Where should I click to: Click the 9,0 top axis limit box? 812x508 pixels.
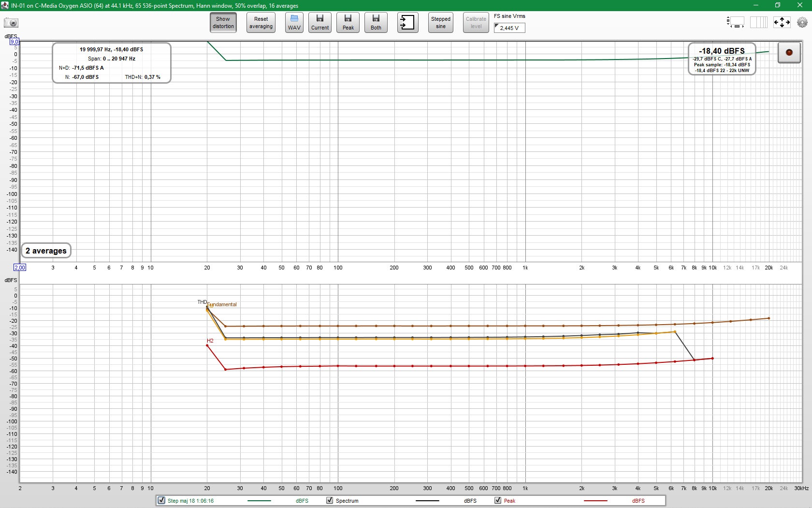[x=14, y=42]
